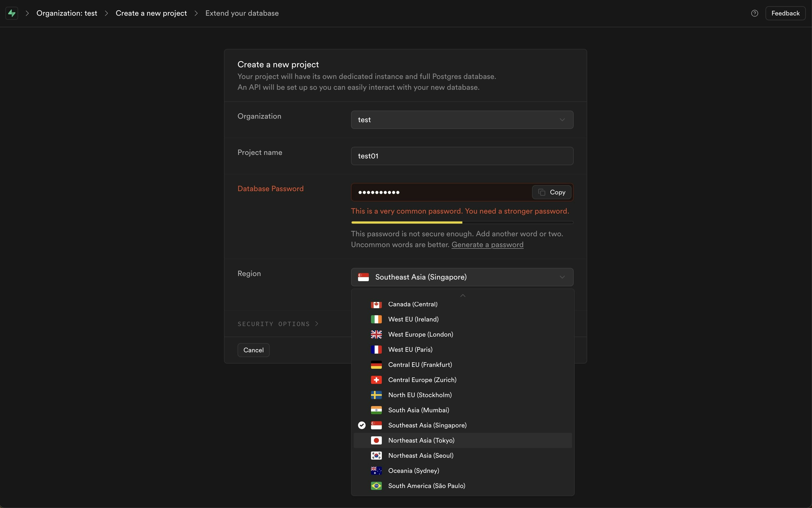Pick South Asia (Mumbai) from the list

[418, 410]
